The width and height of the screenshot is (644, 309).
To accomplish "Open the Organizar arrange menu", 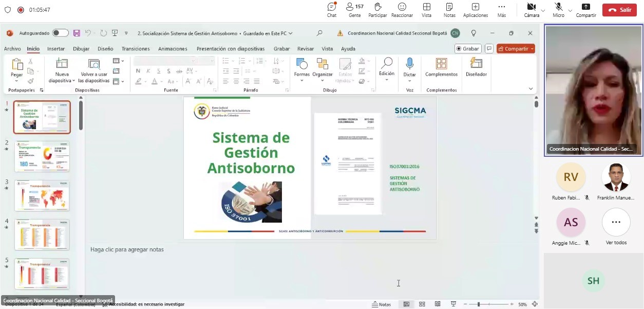I will pyautogui.click(x=323, y=69).
